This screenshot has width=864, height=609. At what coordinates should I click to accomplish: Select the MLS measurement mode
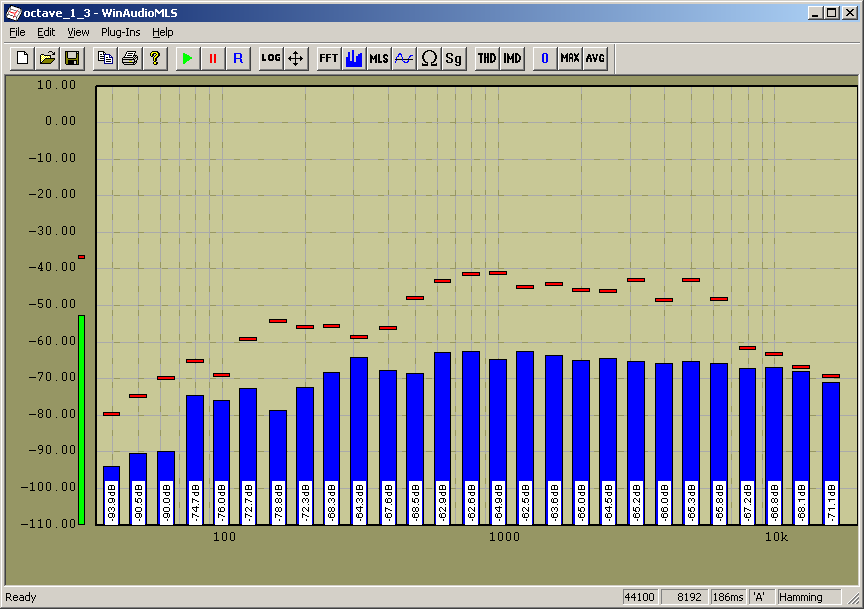coord(379,58)
